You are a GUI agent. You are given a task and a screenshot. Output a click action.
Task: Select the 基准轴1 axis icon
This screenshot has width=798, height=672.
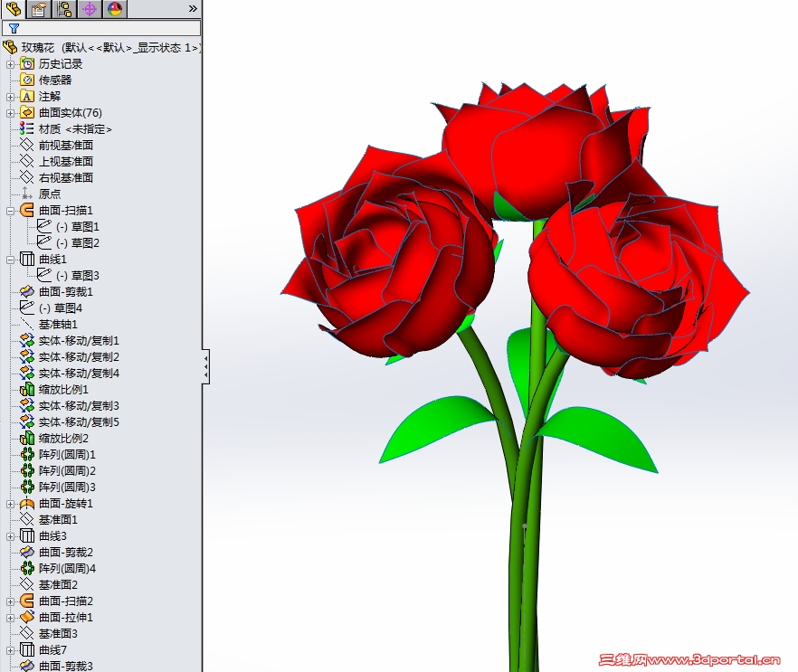tap(27, 325)
